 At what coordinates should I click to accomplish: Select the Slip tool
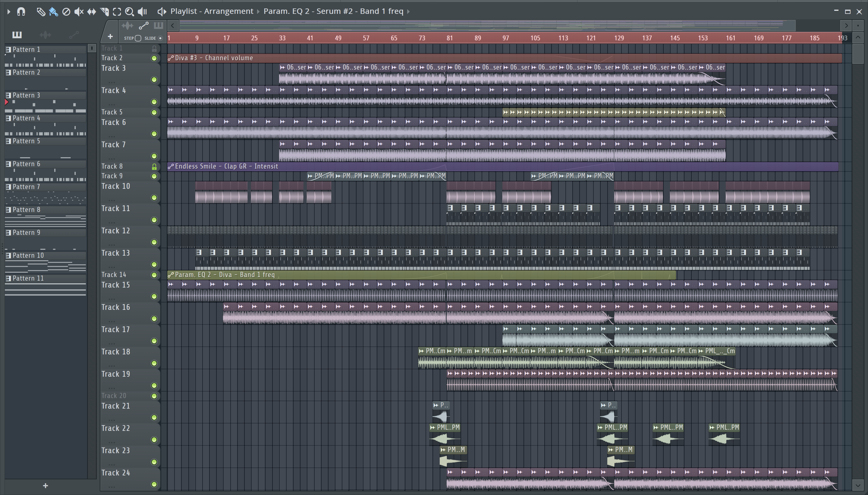pos(91,12)
